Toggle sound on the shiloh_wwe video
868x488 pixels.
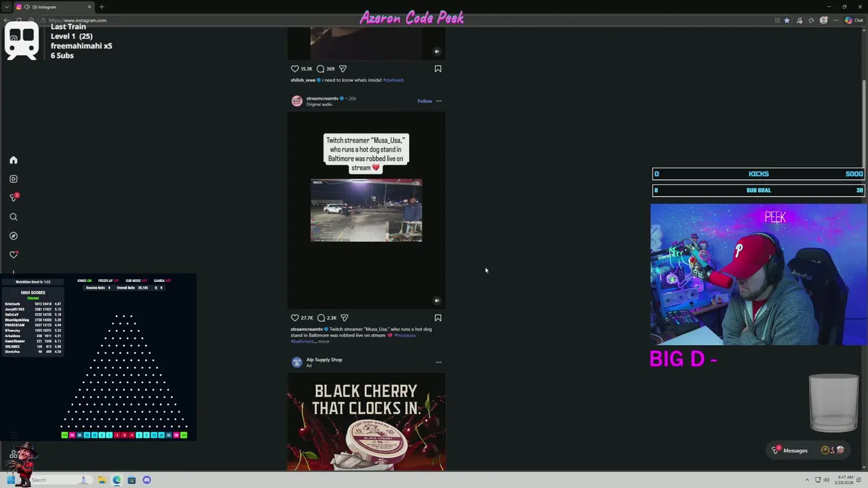[x=437, y=52]
